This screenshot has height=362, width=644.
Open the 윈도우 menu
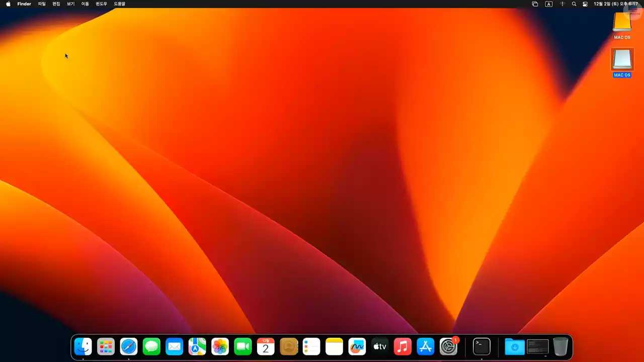point(102,4)
